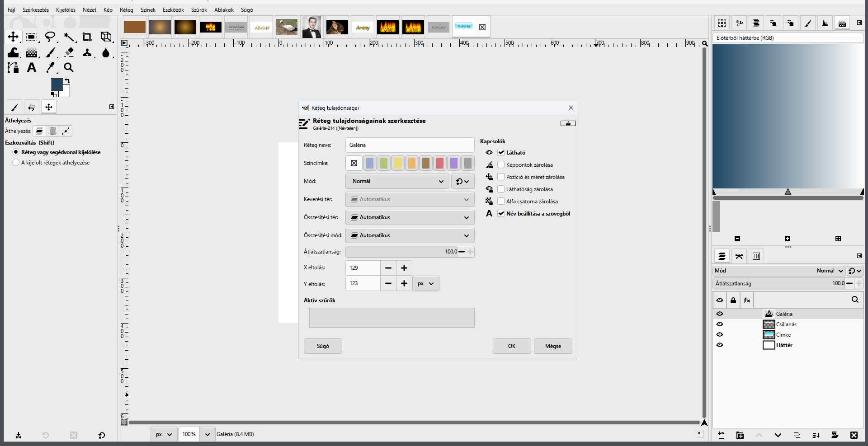Open the Szerkesztés menu

click(x=36, y=10)
